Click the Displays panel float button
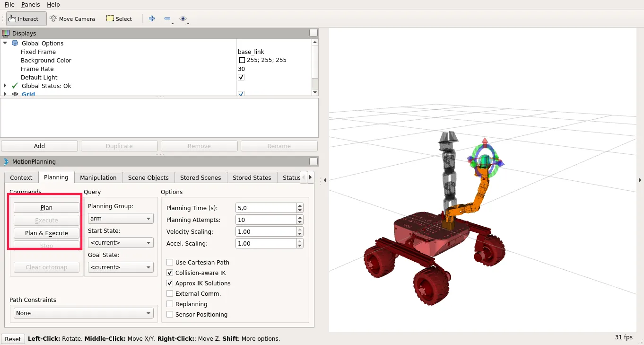 tap(313, 33)
